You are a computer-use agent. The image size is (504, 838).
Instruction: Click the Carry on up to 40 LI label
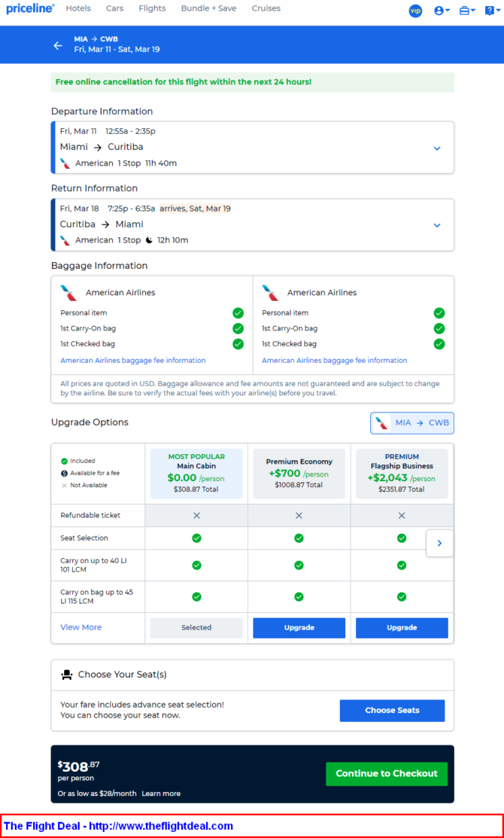click(93, 565)
